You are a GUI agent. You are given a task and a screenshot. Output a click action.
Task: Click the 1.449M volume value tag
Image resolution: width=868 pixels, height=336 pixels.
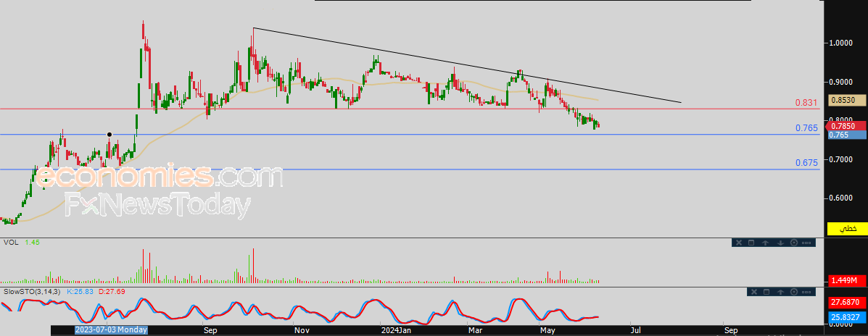(847, 281)
